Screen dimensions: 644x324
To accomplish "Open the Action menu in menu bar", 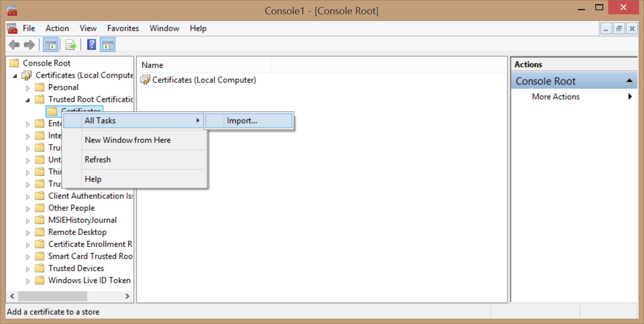I will [57, 28].
